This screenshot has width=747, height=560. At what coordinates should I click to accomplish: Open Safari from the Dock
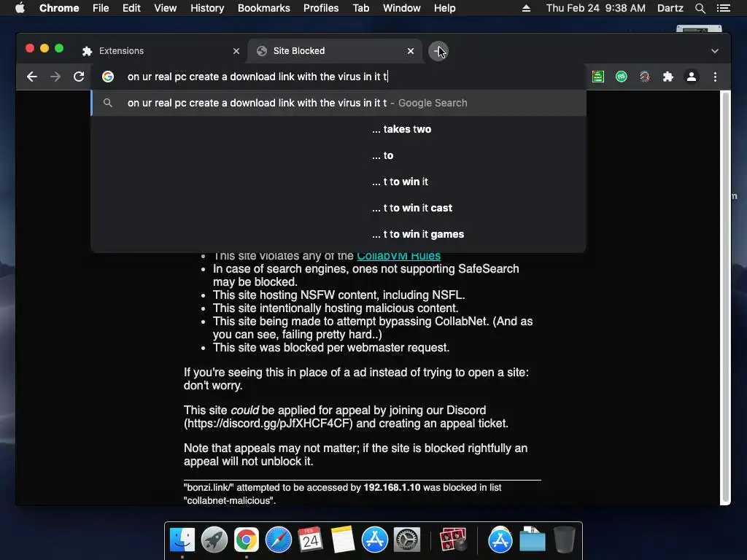click(278, 540)
